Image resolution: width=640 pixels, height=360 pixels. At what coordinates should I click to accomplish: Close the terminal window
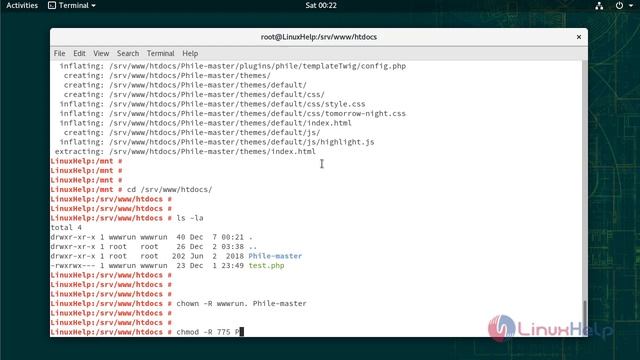[x=579, y=37]
